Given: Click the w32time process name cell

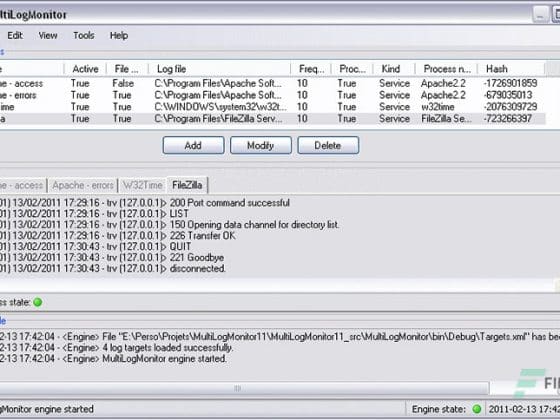Looking at the screenshot, I should 438,107.
